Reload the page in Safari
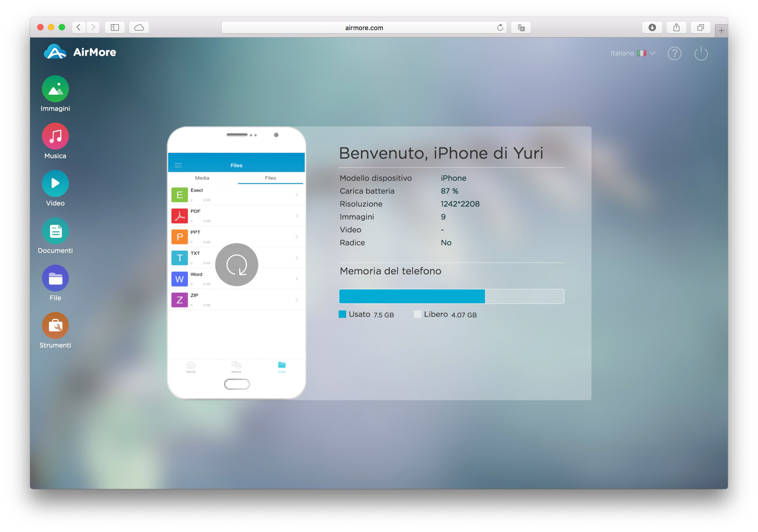This screenshot has height=532, width=758. tap(500, 27)
